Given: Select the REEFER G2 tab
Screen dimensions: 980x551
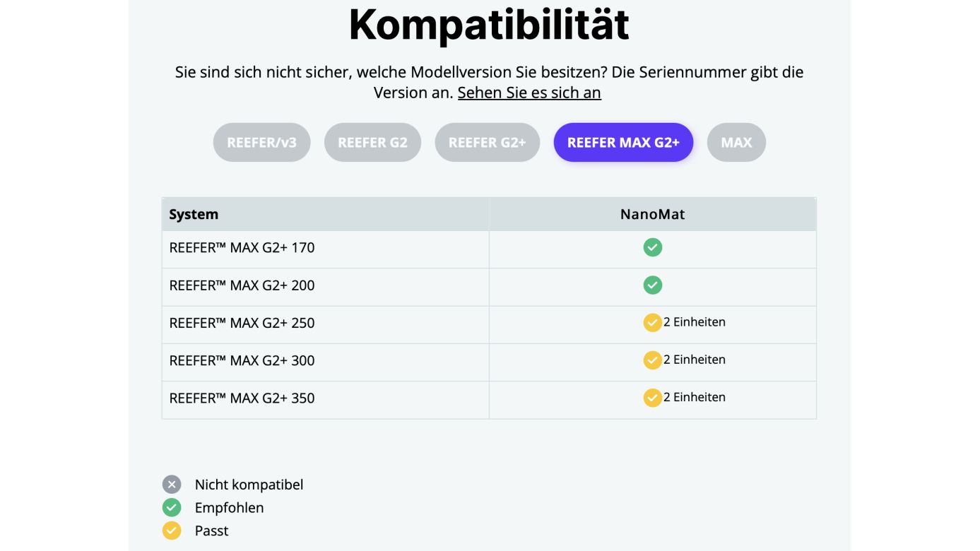Looking at the screenshot, I should (x=372, y=143).
